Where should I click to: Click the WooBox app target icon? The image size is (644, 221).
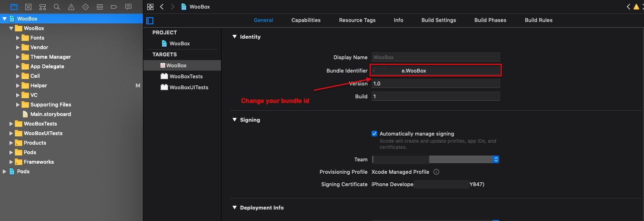pyautogui.click(x=162, y=65)
